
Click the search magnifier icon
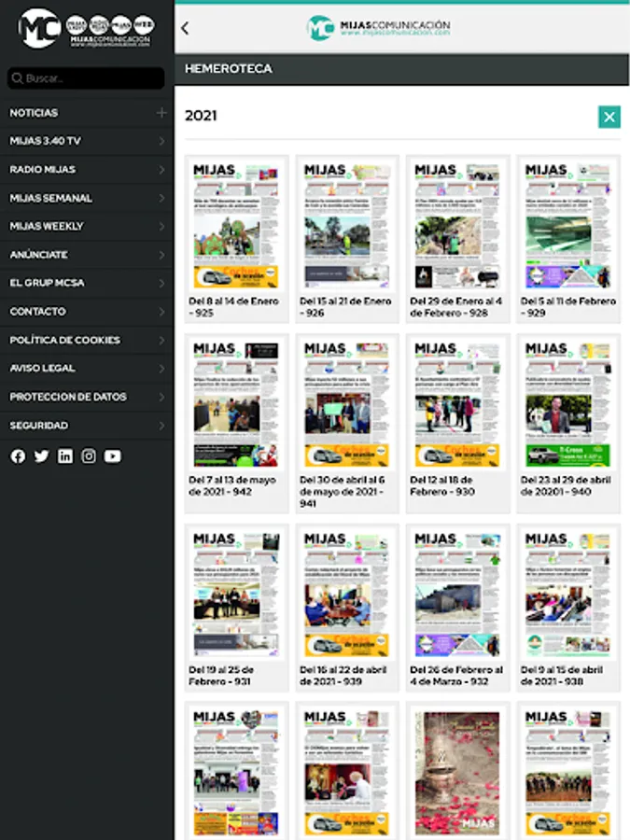[17, 78]
